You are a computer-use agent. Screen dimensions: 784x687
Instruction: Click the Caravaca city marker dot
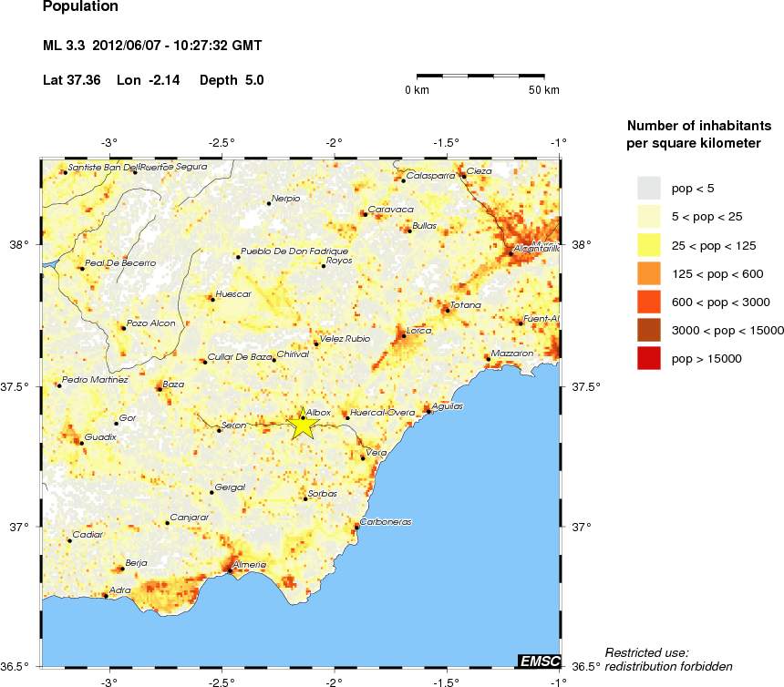(x=364, y=214)
